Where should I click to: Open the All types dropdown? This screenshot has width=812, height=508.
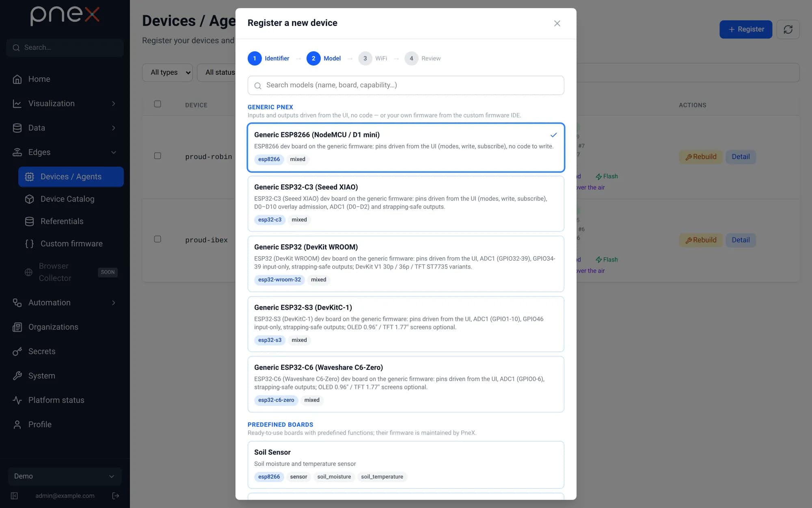pyautogui.click(x=167, y=72)
